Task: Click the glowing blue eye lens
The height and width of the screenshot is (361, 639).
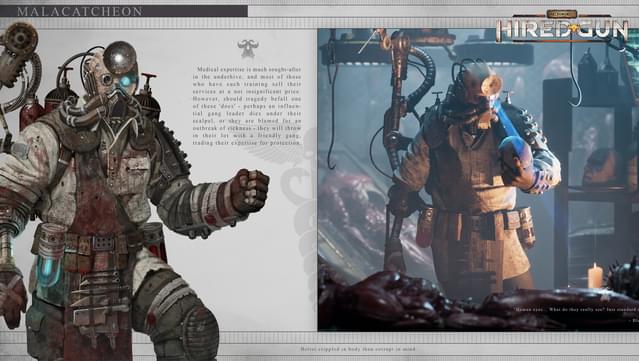Action: point(126,80)
